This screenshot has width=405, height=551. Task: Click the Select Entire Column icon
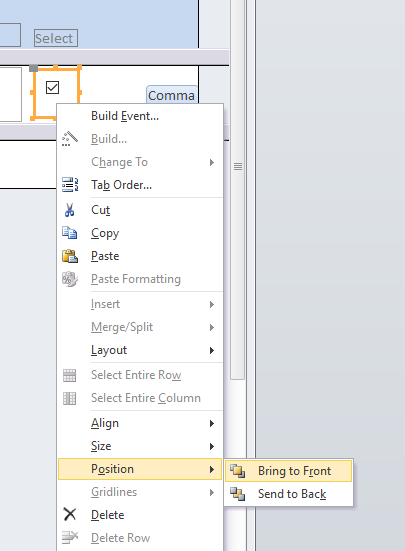pyautogui.click(x=69, y=398)
